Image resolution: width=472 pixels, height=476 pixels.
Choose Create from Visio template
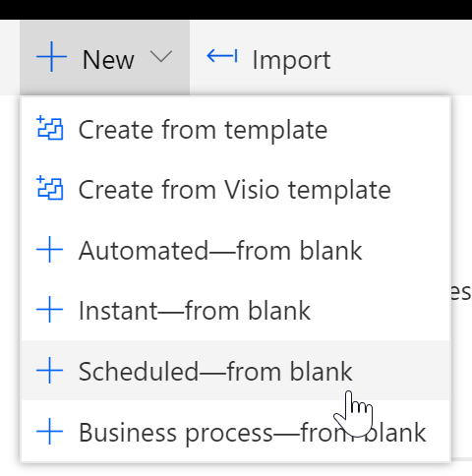pos(236,189)
